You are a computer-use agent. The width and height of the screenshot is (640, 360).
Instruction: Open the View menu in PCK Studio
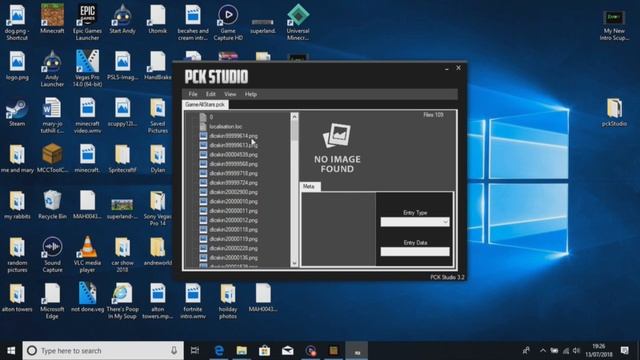coord(230,94)
